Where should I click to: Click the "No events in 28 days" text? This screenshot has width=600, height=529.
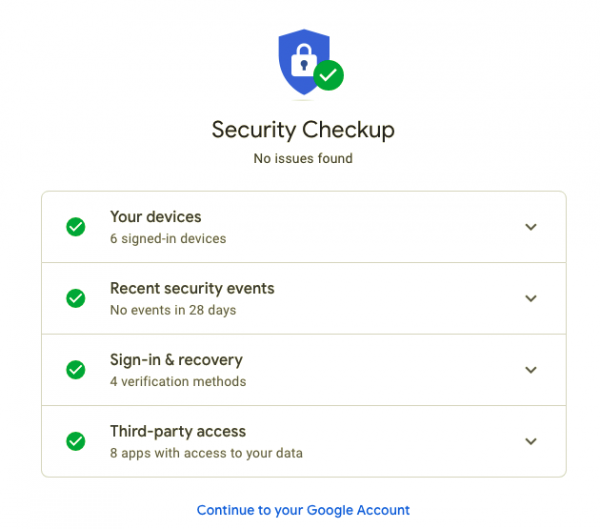(173, 310)
